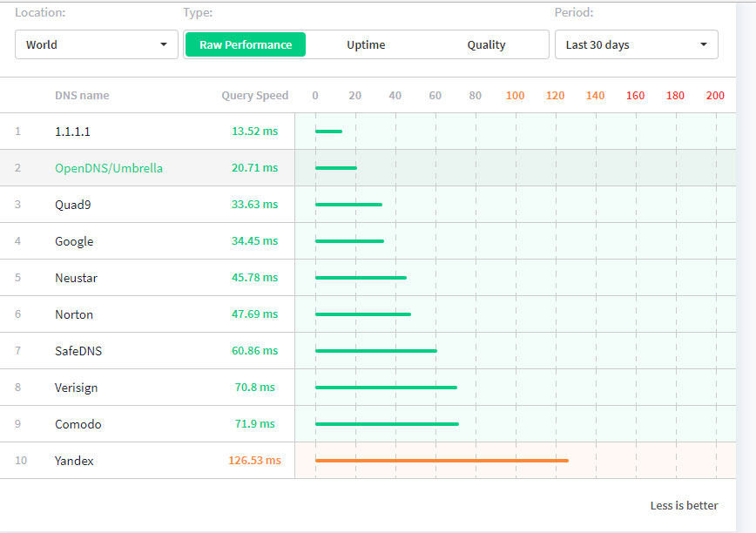
Task: Click the SafeDNS green performance bar
Action: point(376,351)
